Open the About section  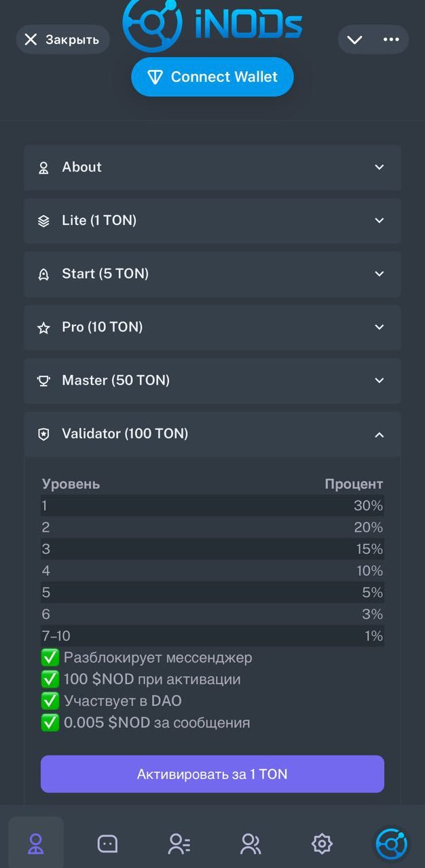pyautogui.click(x=212, y=167)
